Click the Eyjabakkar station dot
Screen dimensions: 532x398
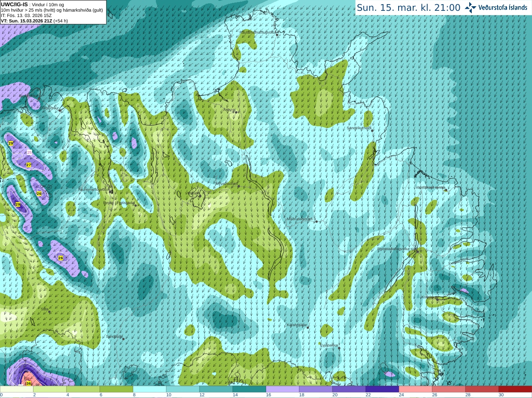pos(340,348)
